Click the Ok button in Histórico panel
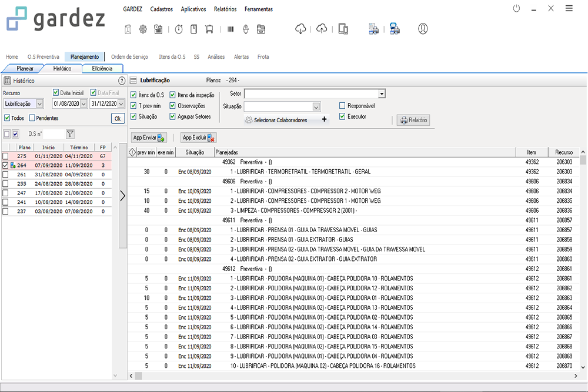 [118, 119]
